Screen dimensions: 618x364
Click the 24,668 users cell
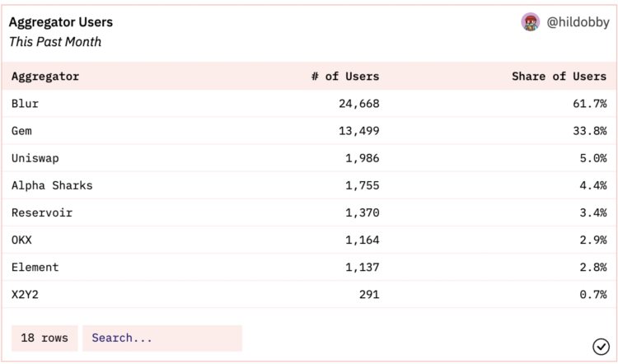coord(357,104)
